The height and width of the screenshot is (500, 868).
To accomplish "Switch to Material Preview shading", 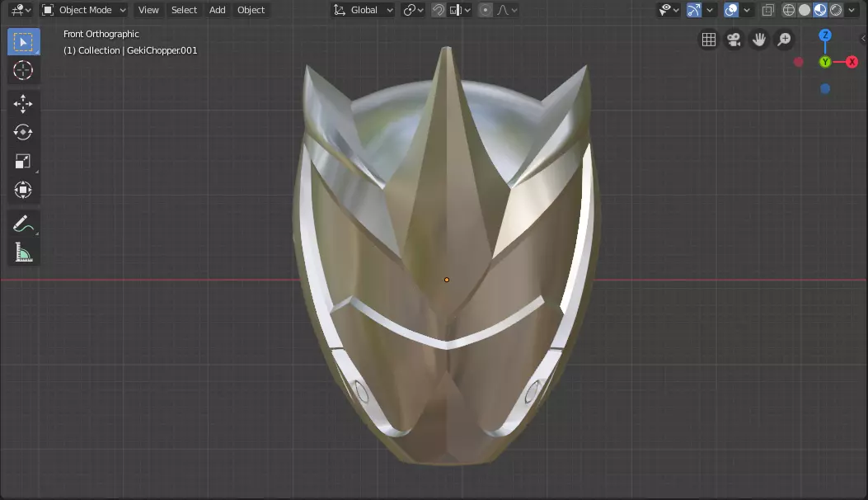I will pyautogui.click(x=820, y=10).
